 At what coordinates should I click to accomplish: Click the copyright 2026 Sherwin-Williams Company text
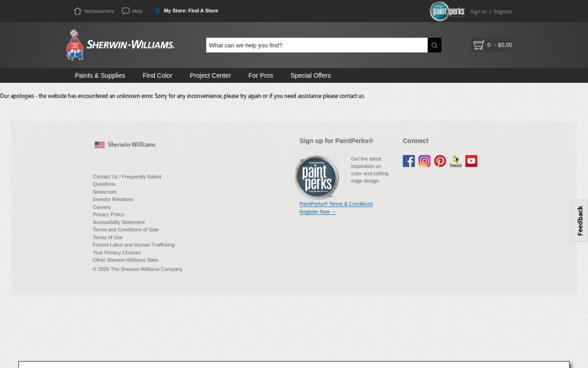point(138,269)
